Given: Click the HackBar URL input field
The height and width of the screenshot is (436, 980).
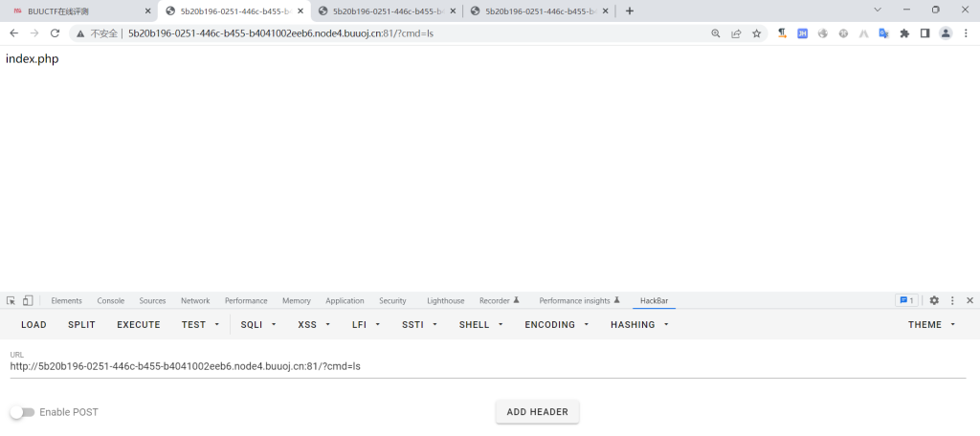Looking at the screenshot, I should coord(479,366).
